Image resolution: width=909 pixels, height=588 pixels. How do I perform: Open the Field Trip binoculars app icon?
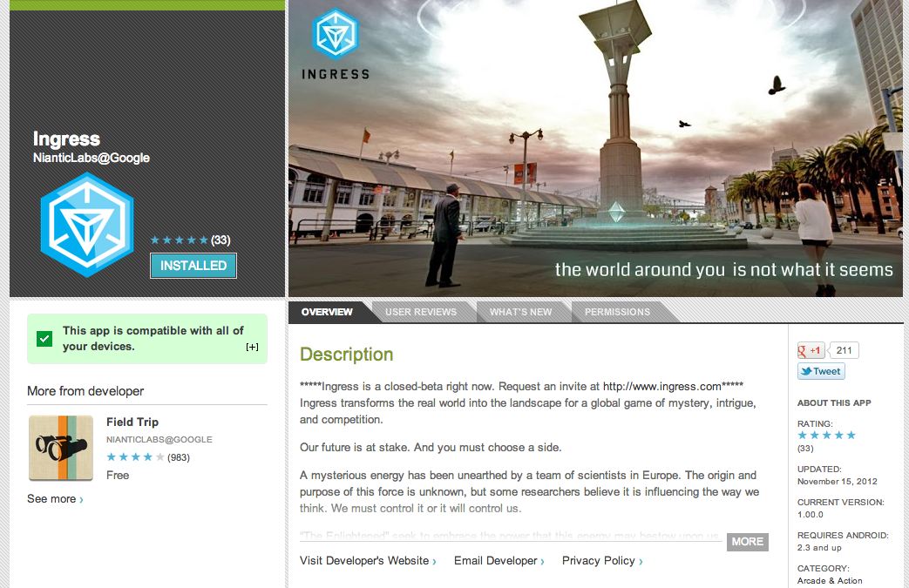click(61, 448)
